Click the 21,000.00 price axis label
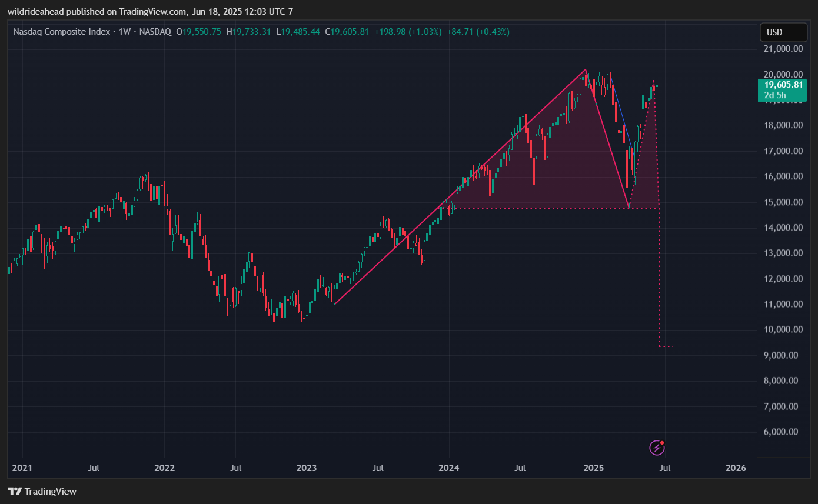 [x=783, y=49]
